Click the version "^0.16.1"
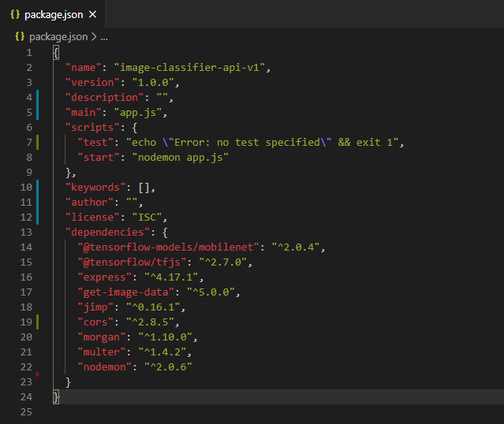The width and height of the screenshot is (504, 424). coord(153,307)
